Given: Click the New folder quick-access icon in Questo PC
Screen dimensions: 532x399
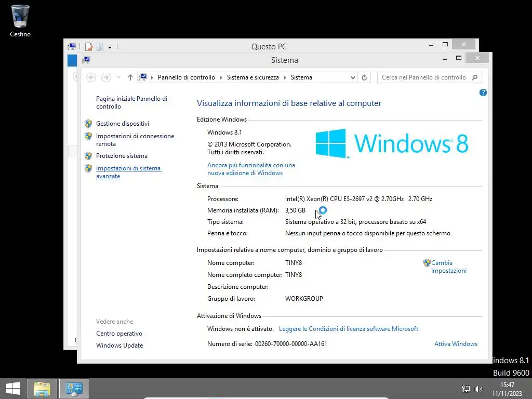Looking at the screenshot, I should 100,46.
